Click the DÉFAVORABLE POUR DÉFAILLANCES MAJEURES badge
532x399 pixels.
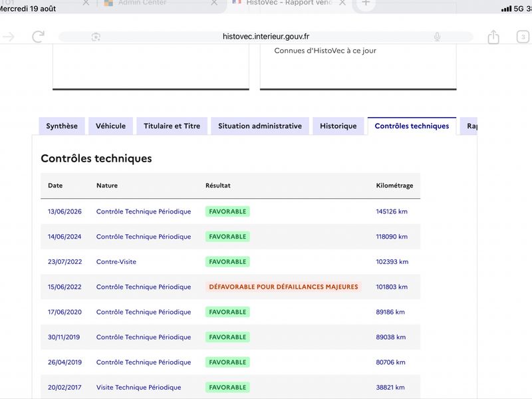283,287
